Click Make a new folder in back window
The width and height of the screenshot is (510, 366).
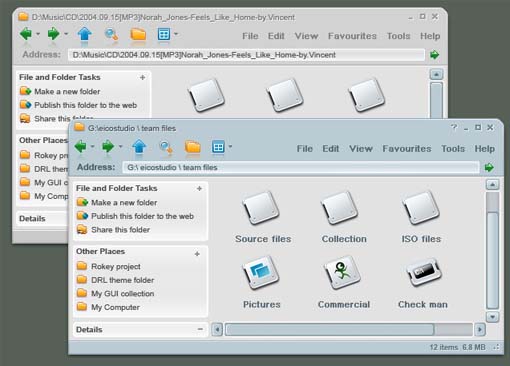tap(60, 91)
